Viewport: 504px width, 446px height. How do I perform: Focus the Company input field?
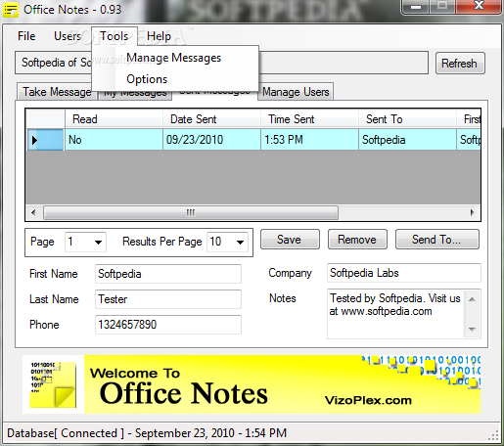pyautogui.click(x=404, y=273)
